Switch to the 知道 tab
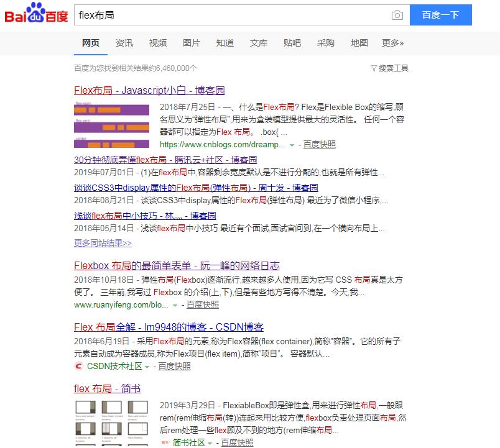The height and width of the screenshot is (448, 500). point(225,43)
